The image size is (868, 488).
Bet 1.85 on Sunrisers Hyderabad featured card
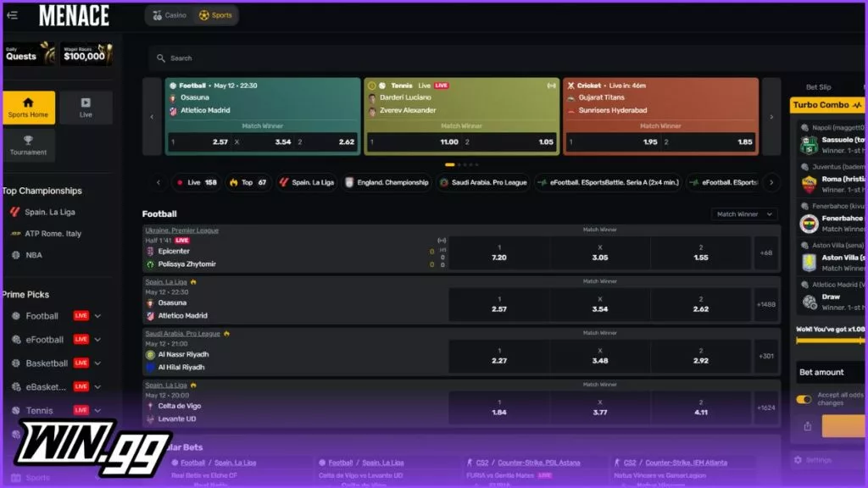pos(709,142)
